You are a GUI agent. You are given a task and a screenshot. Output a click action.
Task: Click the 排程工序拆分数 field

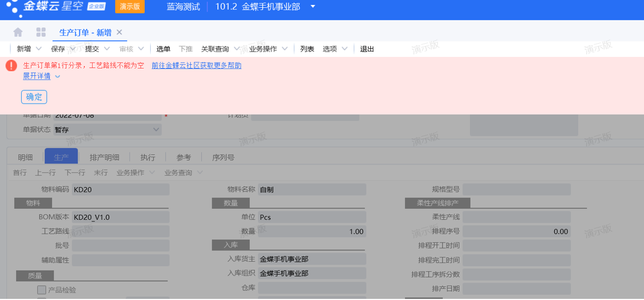(x=517, y=274)
